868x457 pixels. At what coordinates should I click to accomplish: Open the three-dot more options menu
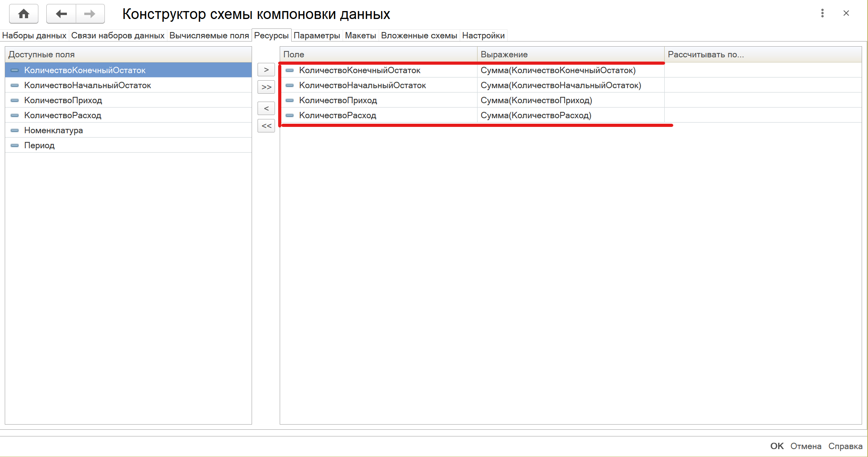(x=823, y=13)
